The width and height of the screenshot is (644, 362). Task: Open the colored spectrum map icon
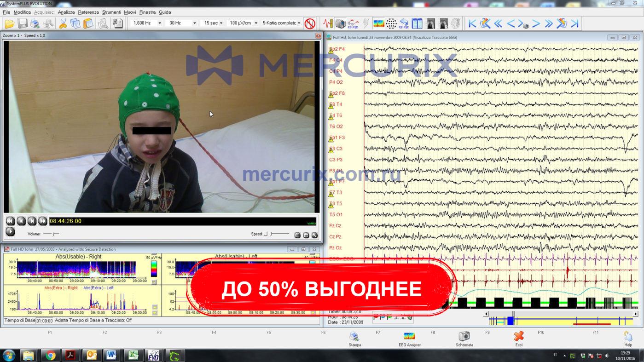379,23
